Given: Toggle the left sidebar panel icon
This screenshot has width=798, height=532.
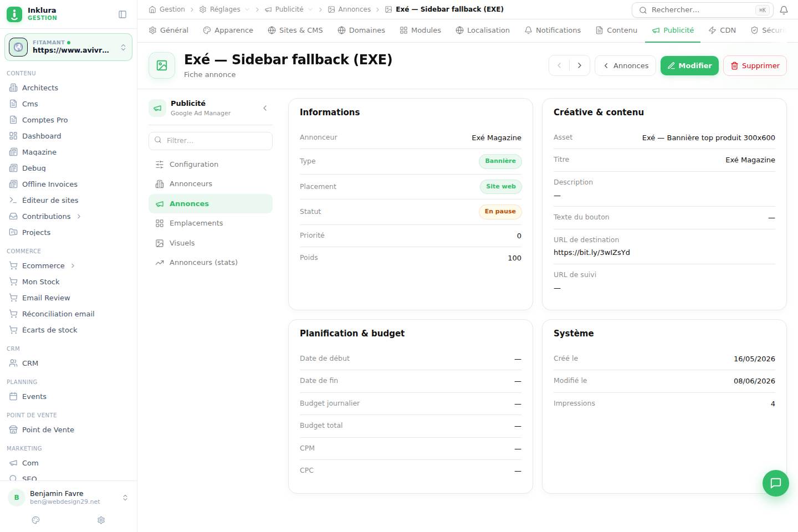Looking at the screenshot, I should [122, 14].
